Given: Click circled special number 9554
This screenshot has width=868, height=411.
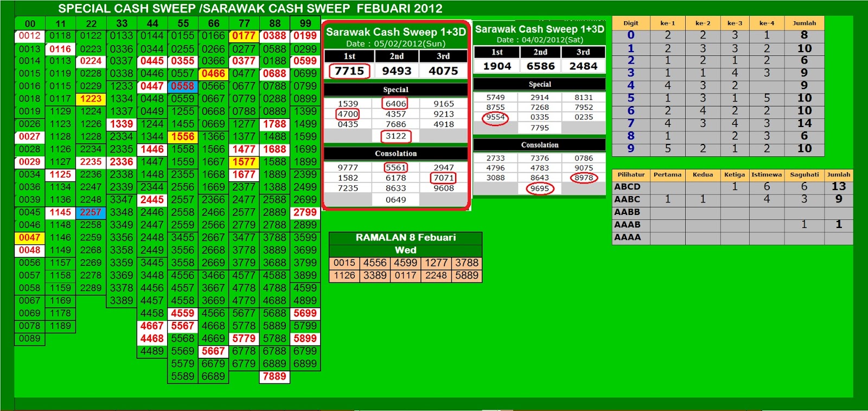Looking at the screenshot, I should pos(495,117).
